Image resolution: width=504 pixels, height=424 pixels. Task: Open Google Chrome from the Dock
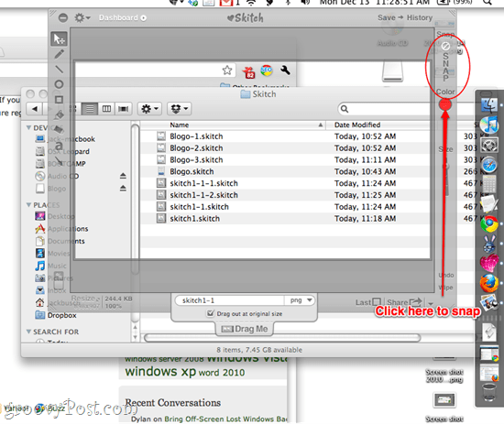[x=489, y=223]
